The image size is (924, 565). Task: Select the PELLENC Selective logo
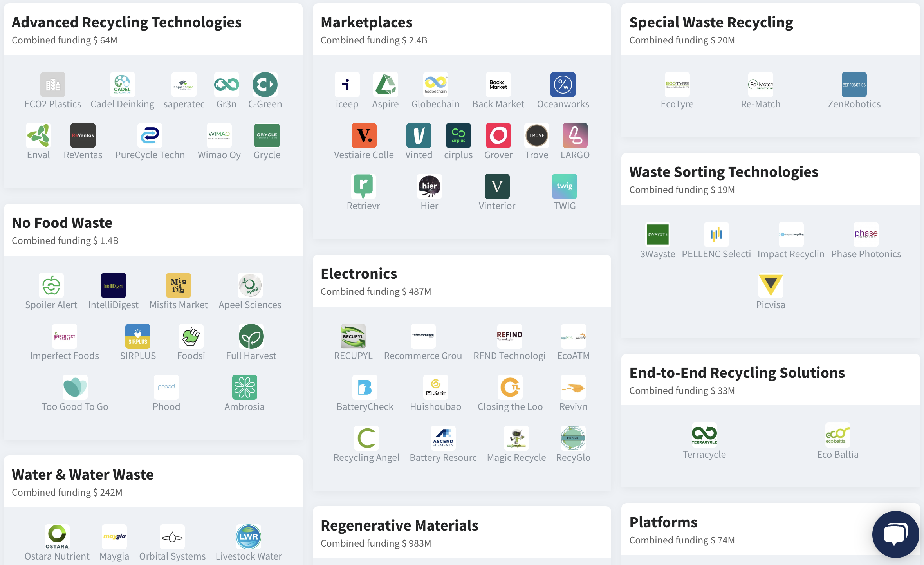716,235
